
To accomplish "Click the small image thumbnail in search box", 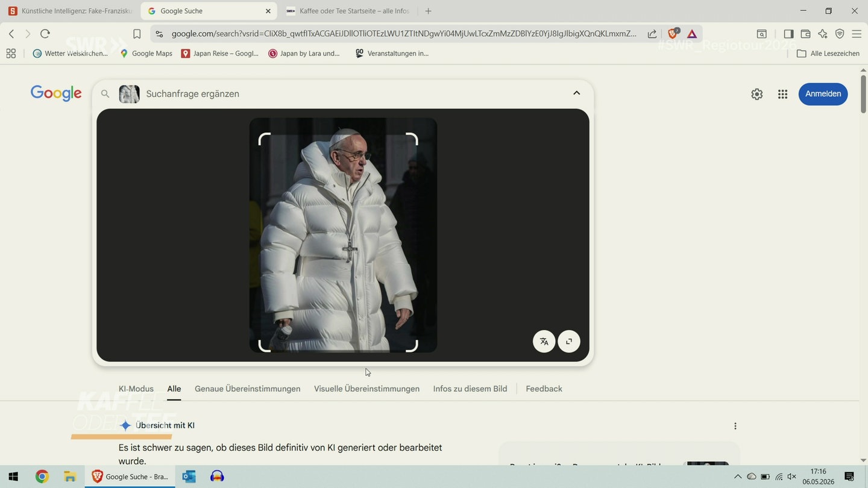I will (129, 94).
